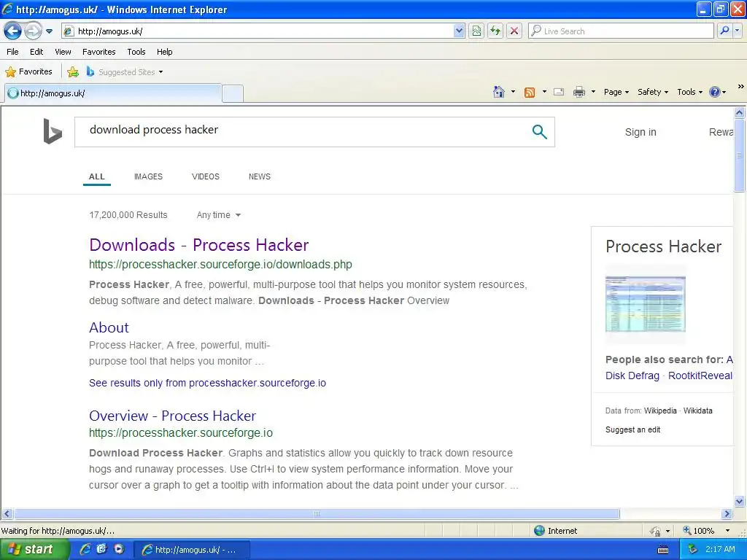The width and height of the screenshot is (747, 560).
Task: Click the amogus.uk taskbar window button
Action: coord(191,550)
